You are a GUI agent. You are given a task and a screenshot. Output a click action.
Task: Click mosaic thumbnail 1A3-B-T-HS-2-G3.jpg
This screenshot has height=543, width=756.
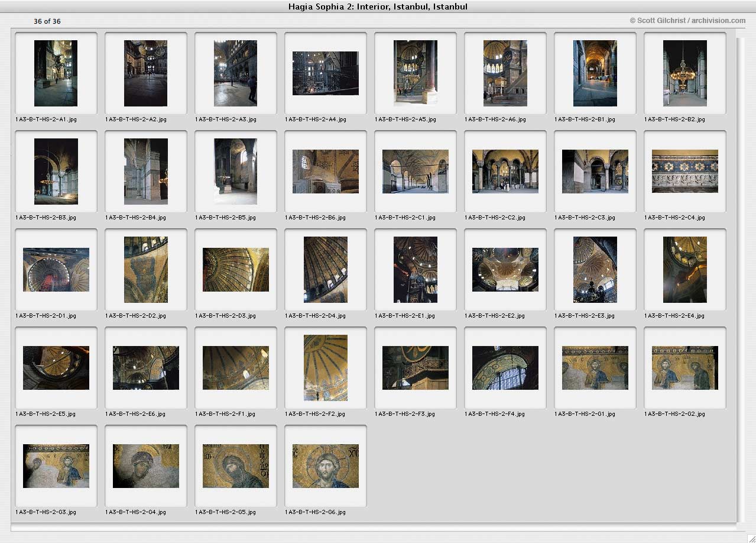pos(56,466)
